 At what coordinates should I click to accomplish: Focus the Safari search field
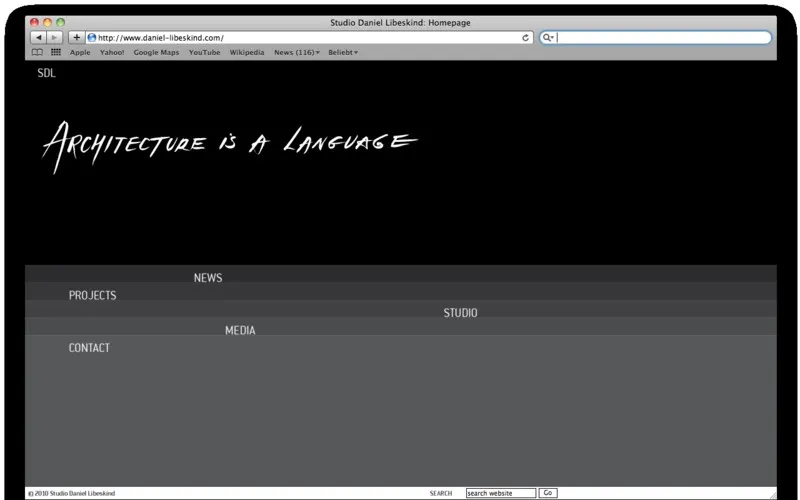[x=656, y=37]
